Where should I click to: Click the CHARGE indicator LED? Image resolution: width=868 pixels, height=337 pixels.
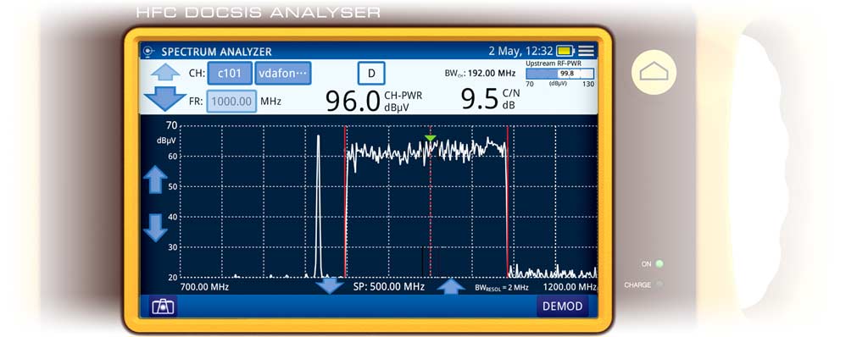tap(659, 285)
